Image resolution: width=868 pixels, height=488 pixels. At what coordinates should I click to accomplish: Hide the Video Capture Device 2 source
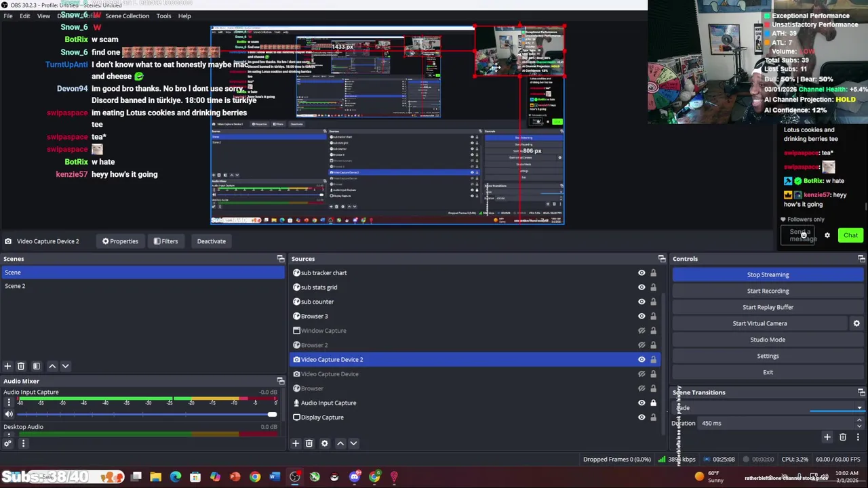pyautogui.click(x=642, y=360)
